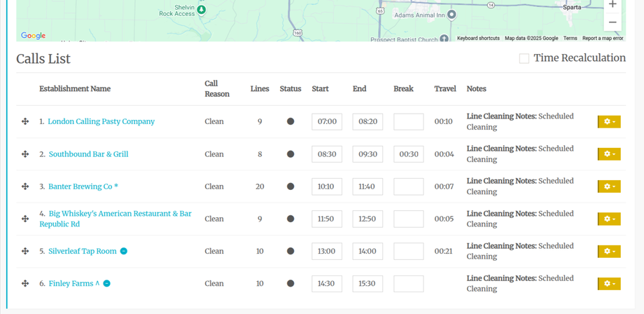Image resolution: width=644 pixels, height=314 pixels.
Task: Click Report a map error link
Action: point(603,39)
